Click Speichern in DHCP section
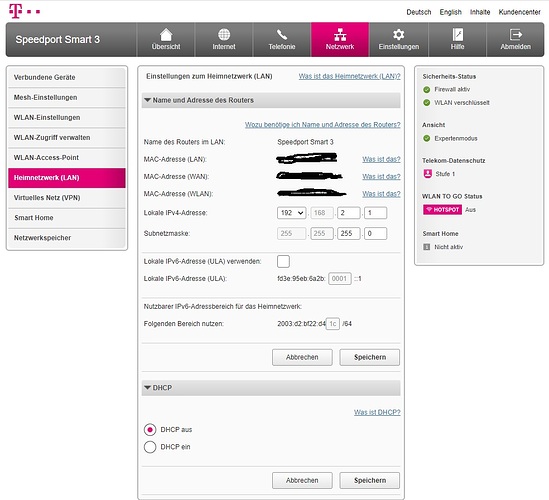 [370, 481]
